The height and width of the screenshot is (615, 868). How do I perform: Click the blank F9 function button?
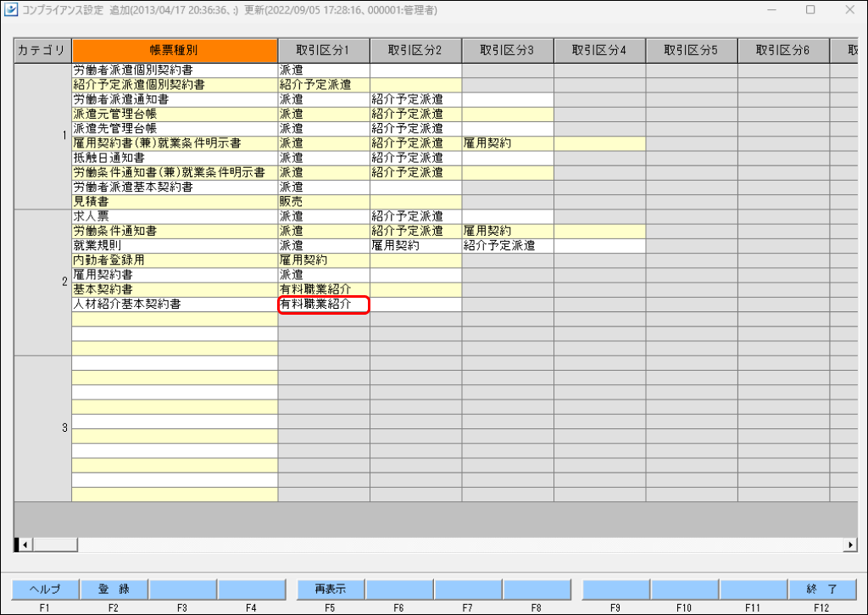click(x=615, y=589)
